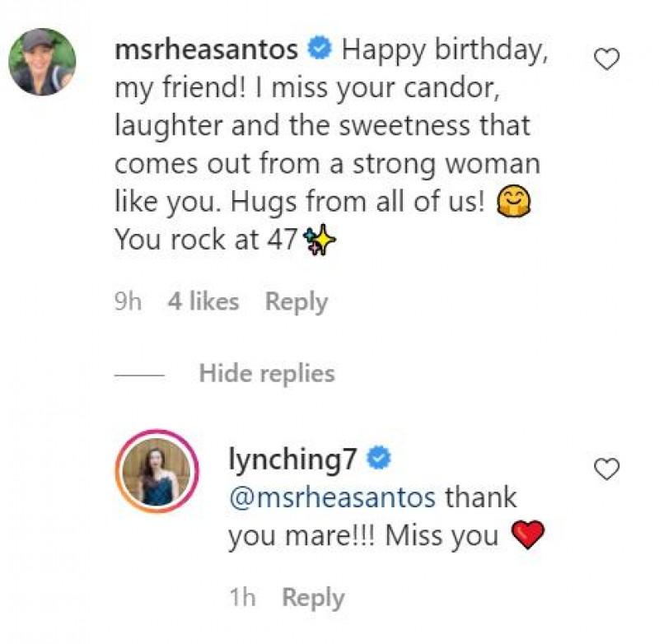Click the 9h comment timestamp
This screenshot has height=644, width=659.
[x=128, y=302]
